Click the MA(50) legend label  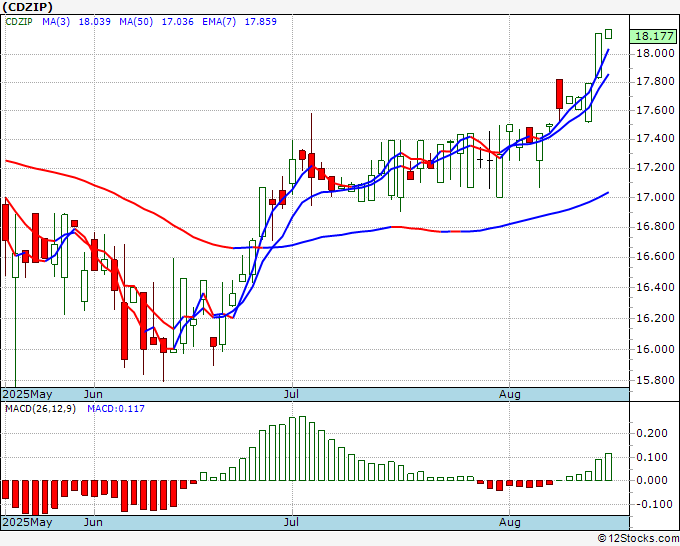tap(136, 21)
